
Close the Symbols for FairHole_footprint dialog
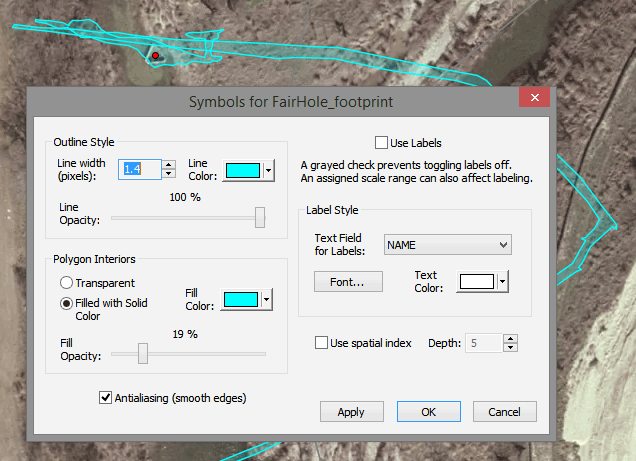coord(534,97)
